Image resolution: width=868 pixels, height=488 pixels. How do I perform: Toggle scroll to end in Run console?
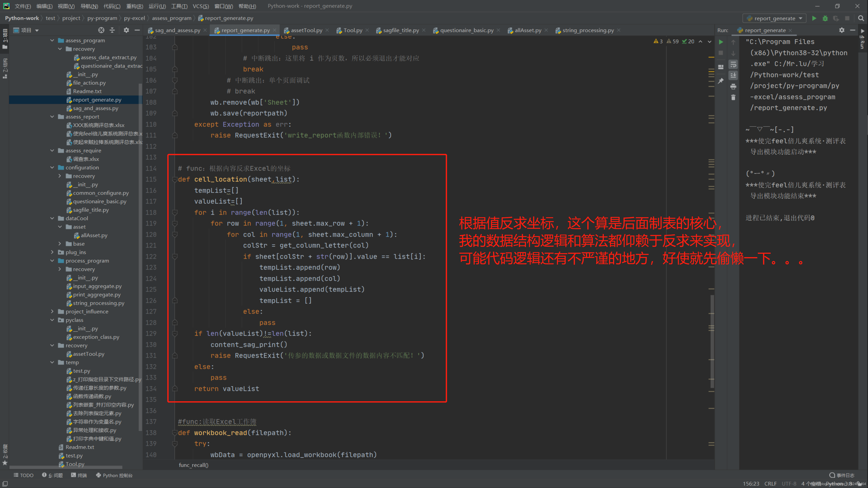pos(733,75)
